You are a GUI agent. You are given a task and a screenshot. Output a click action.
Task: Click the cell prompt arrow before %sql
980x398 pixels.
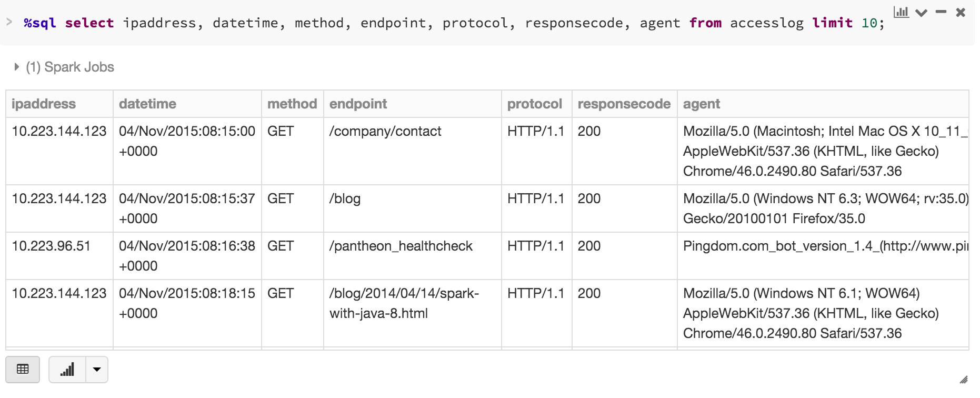[x=9, y=22]
